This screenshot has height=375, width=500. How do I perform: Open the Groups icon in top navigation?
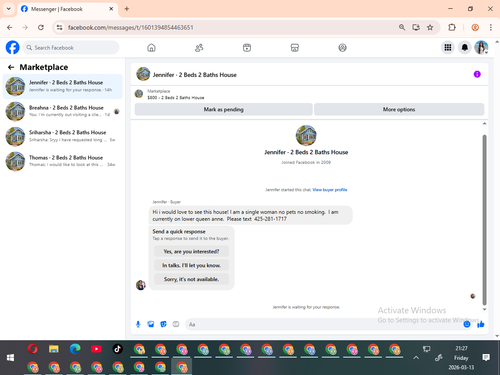[342, 48]
